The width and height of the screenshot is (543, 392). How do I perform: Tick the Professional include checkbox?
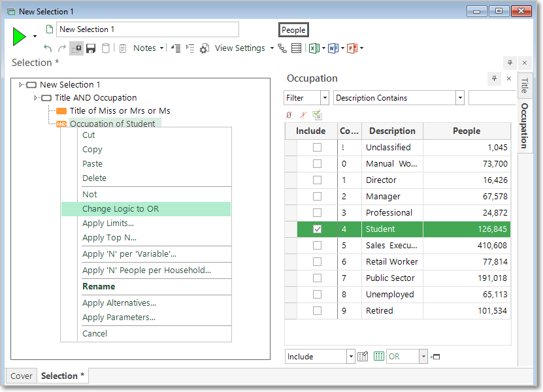click(x=317, y=212)
